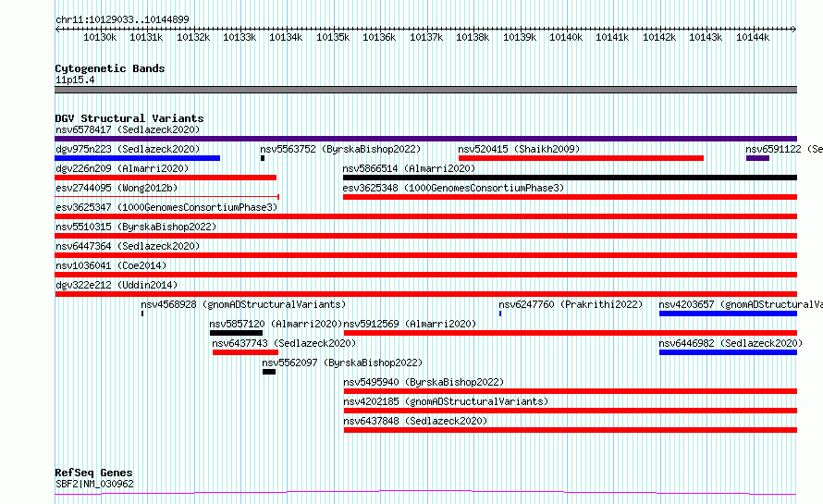Click the magenta SBF2 gene track line
Screen dimensions: 823x504
point(425,493)
